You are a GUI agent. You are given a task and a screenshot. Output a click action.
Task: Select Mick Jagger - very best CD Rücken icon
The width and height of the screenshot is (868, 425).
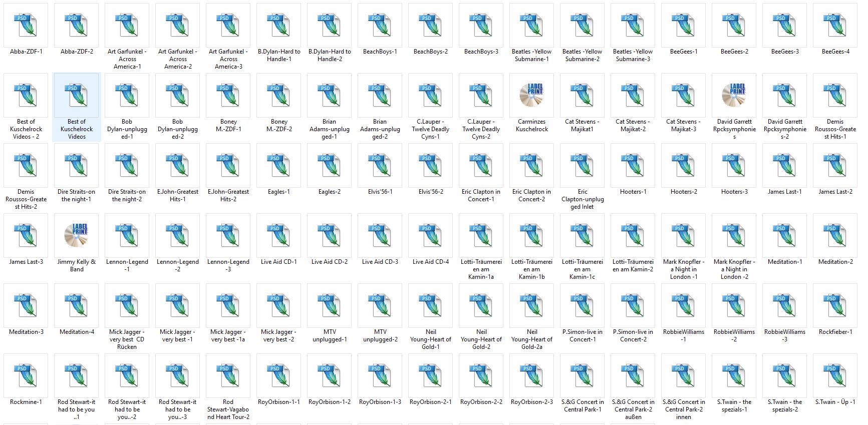(x=127, y=305)
